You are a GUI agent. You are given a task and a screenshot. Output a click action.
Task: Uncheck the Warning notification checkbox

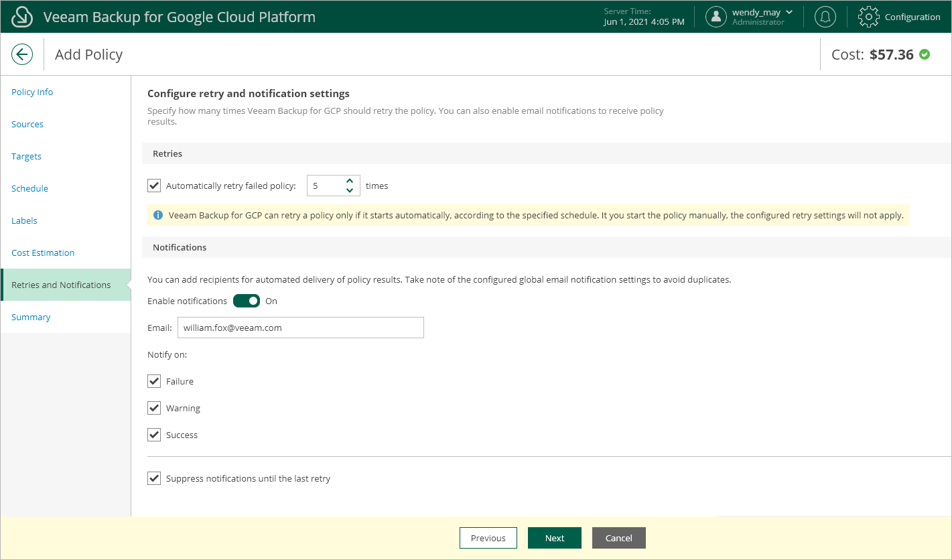click(x=154, y=408)
